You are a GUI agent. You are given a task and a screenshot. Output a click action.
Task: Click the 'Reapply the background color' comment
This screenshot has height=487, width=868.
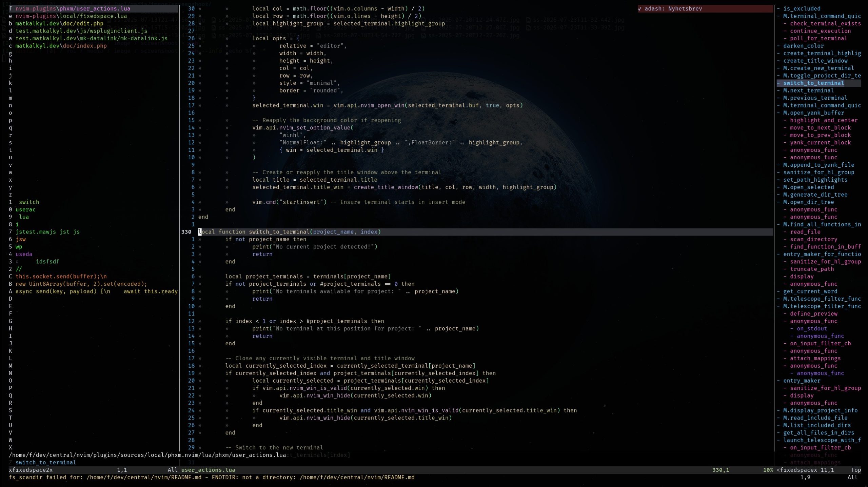[x=327, y=120]
